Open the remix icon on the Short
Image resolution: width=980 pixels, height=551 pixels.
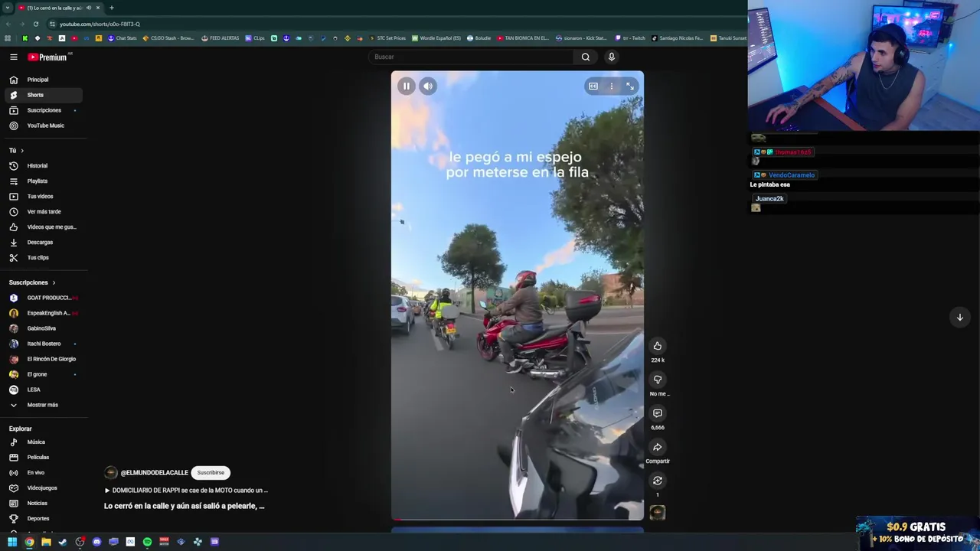[x=657, y=481]
